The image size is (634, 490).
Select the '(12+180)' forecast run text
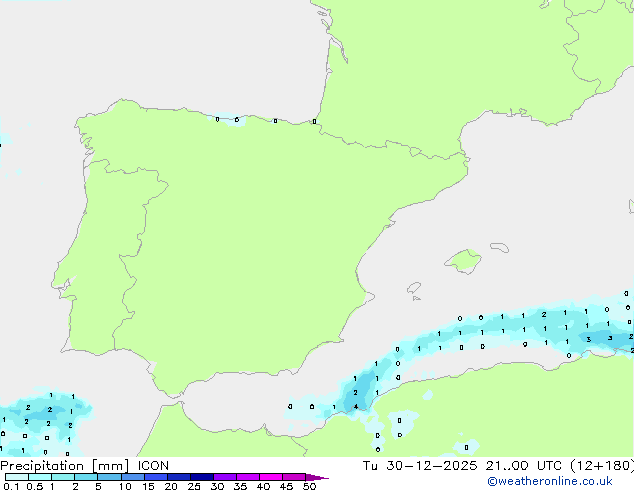pyautogui.click(x=602, y=466)
